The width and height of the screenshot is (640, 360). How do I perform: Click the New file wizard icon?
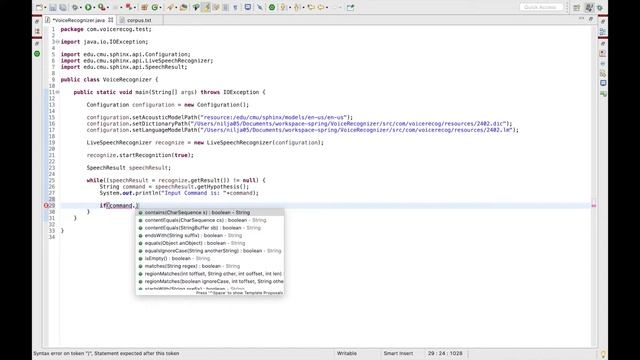(39, 7)
